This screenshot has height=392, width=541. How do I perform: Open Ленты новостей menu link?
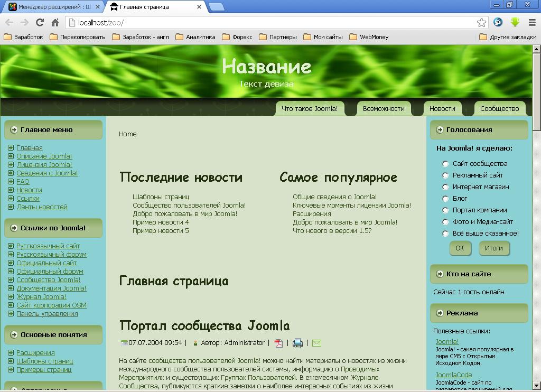click(x=42, y=207)
